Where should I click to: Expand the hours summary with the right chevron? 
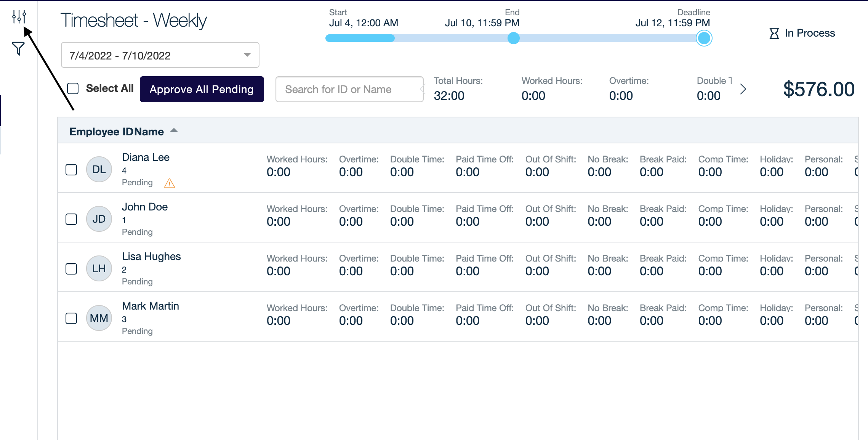click(743, 89)
